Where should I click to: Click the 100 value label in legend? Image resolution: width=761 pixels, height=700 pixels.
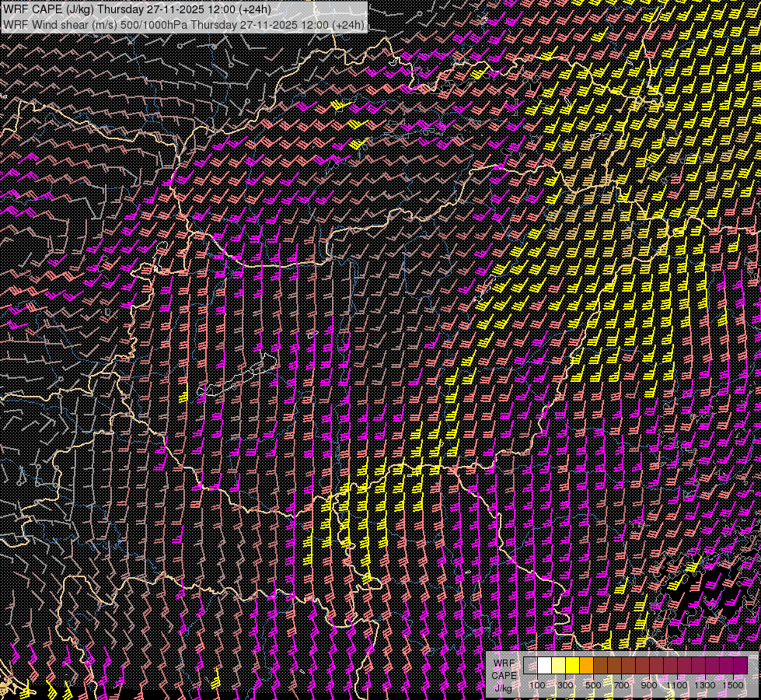coord(537,684)
